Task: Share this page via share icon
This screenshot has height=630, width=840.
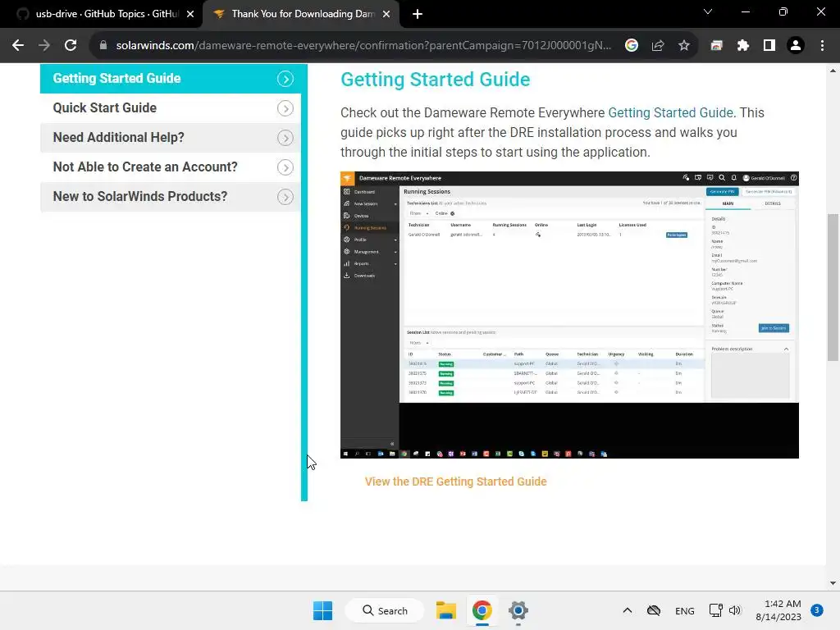Action: click(x=658, y=46)
